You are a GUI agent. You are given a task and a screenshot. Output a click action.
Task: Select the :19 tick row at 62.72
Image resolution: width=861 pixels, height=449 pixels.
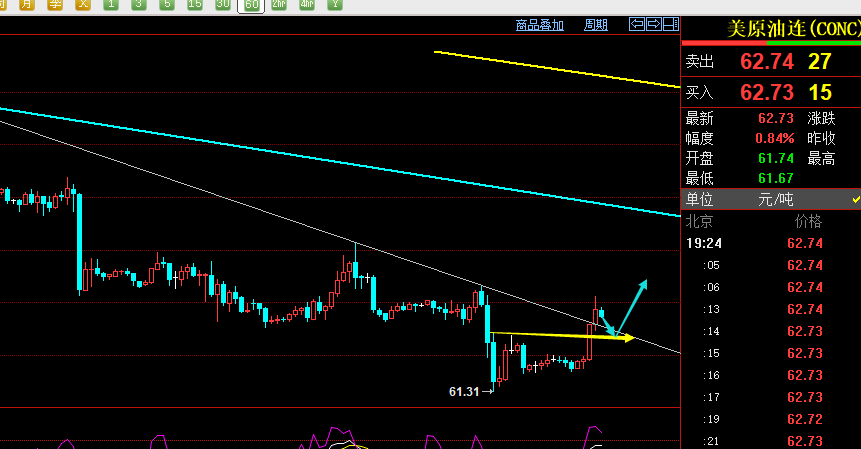pos(771,419)
